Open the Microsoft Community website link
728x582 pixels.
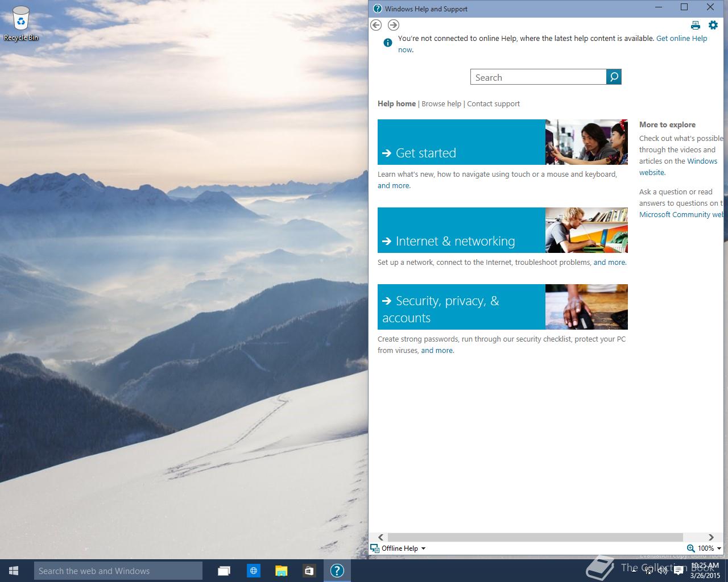(x=681, y=214)
